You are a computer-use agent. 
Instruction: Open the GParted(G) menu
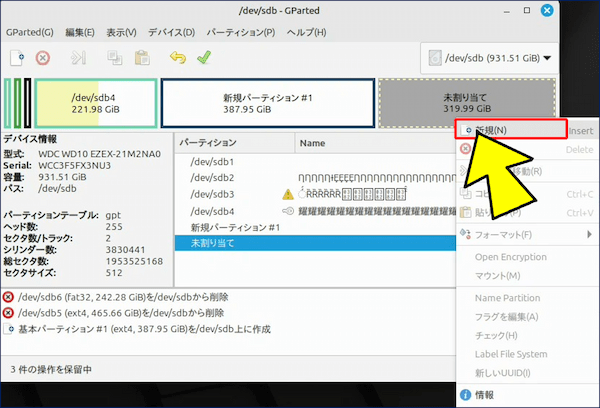click(30, 32)
